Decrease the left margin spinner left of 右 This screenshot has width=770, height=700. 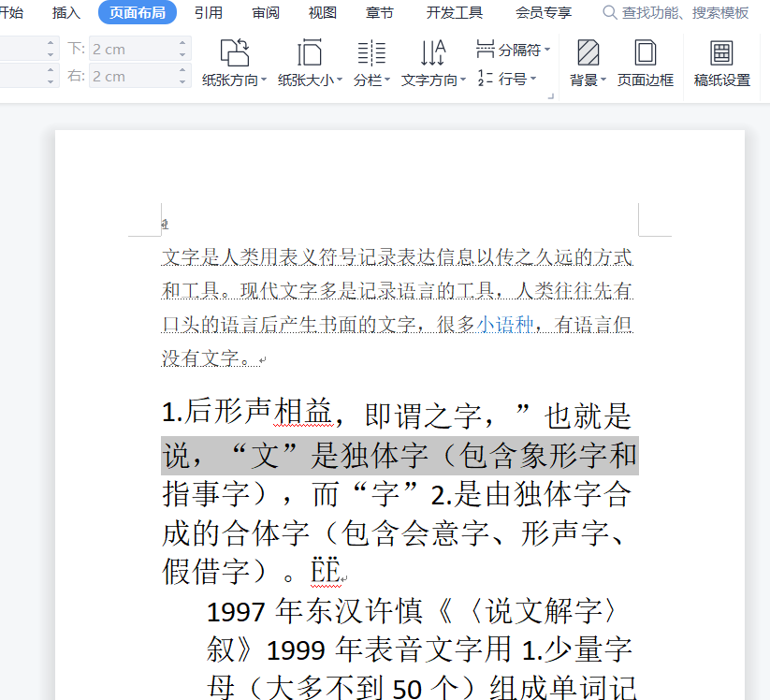(51, 81)
